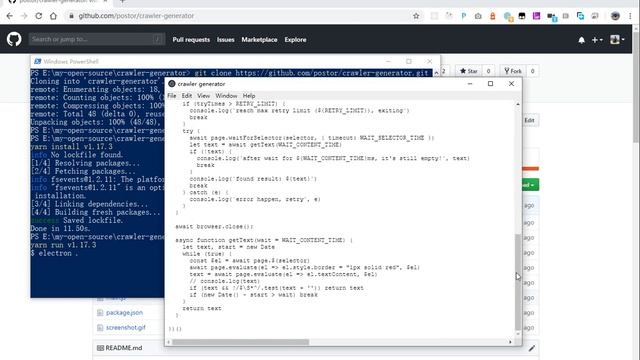Fork the crawler-generator repository
Screen dimensions: 640x360
513,71
